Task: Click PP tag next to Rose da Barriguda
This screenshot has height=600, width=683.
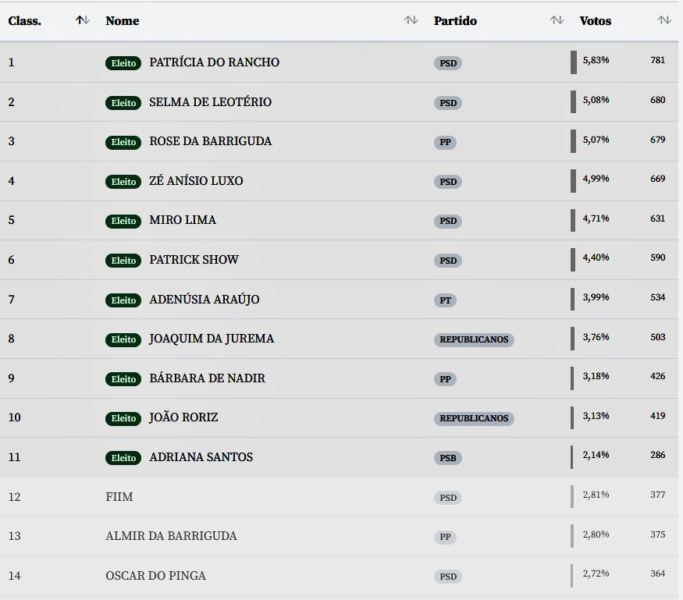Action: coord(445,142)
